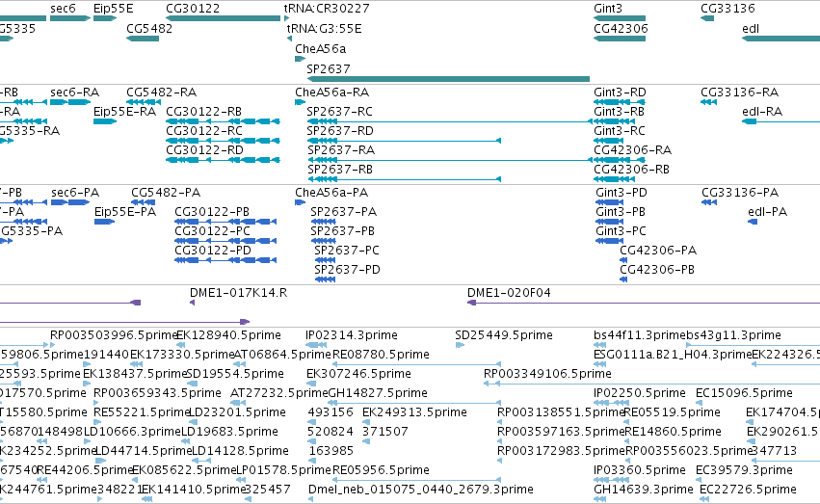Screen dimensions: 820x504
Task: Click the Eip55E-RA transcript label
Action: [124, 112]
